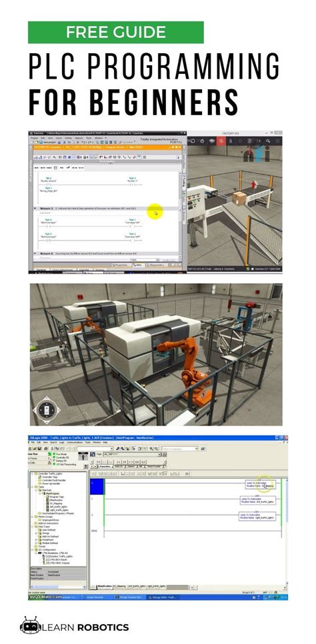
Task: Open the File menu in RSLogix 5000
Action: coord(33,442)
